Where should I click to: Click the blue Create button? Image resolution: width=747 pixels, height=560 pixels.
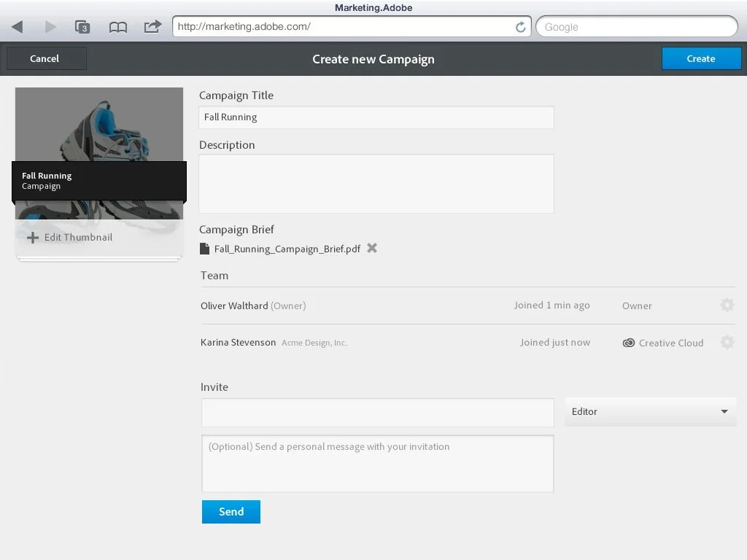point(701,58)
